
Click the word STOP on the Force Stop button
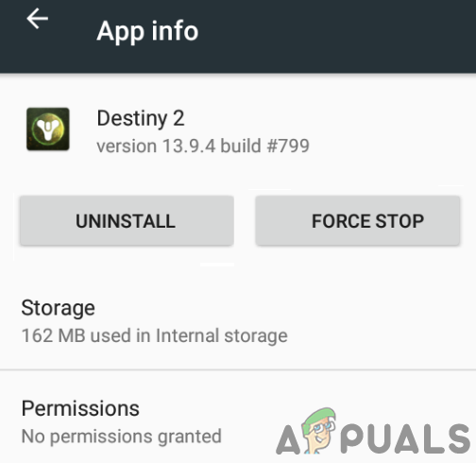pos(399,221)
